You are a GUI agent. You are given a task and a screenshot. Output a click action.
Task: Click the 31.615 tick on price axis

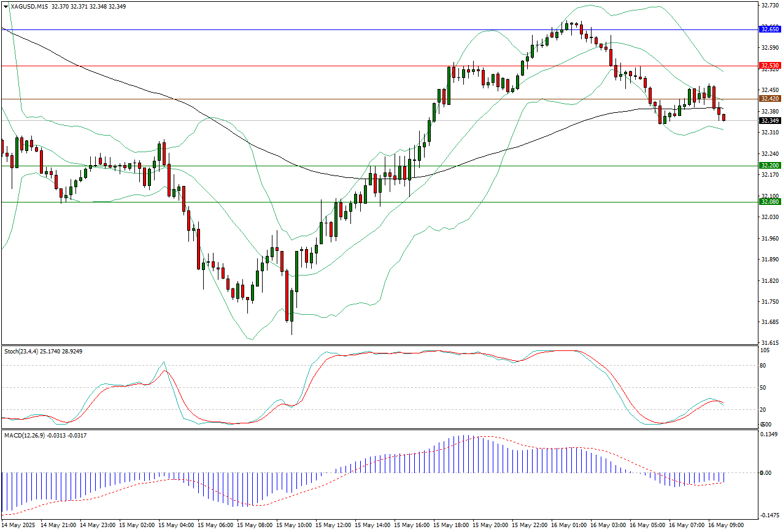point(769,343)
